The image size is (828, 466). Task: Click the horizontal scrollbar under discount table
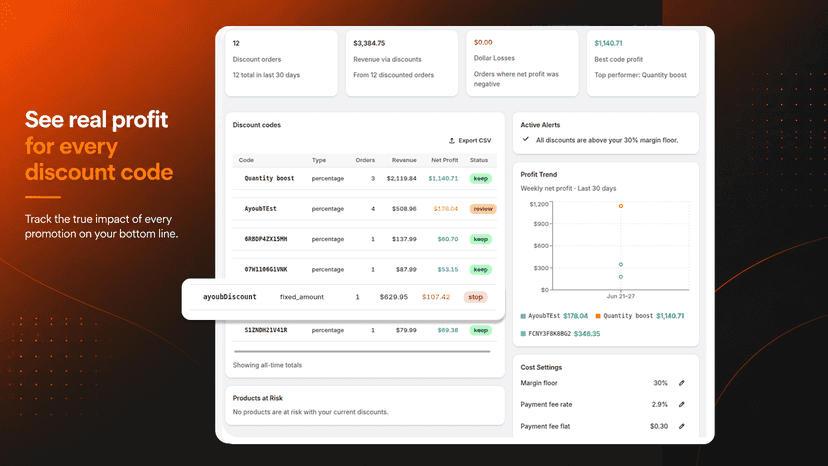pyautogui.click(x=362, y=351)
